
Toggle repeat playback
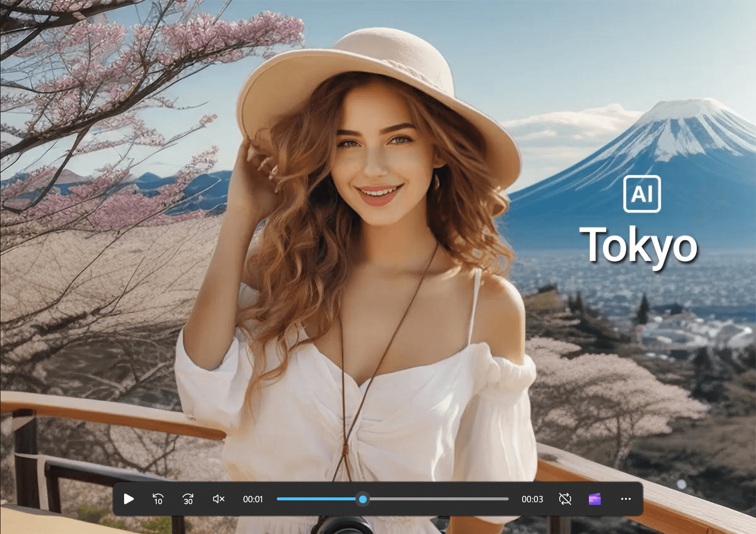click(x=565, y=499)
